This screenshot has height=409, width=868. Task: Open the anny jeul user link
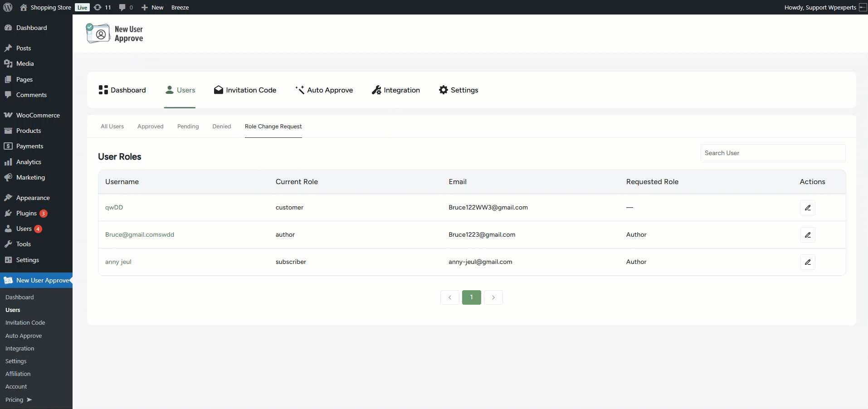click(x=118, y=262)
